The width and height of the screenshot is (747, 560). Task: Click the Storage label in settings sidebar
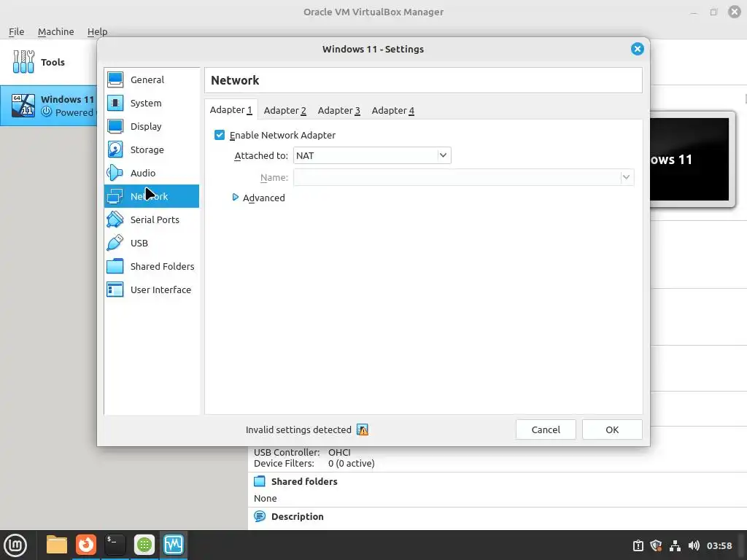(147, 149)
